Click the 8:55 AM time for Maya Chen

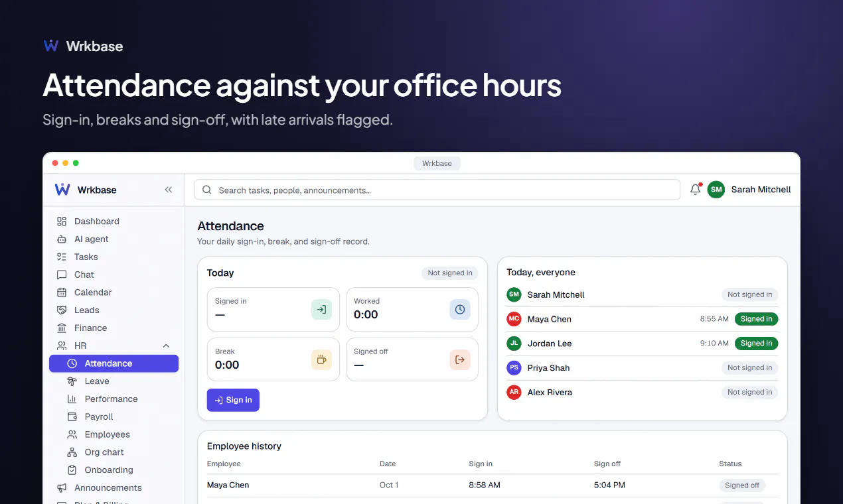tap(714, 319)
